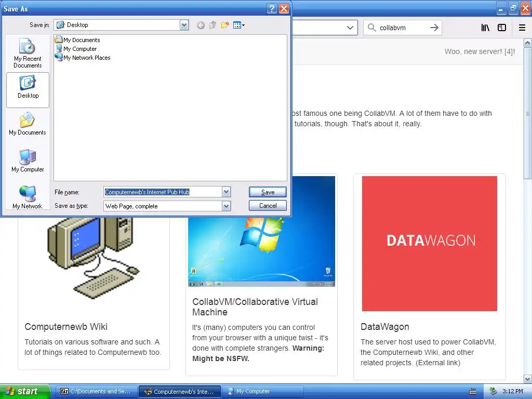Expand the Save in Desktop dropdown

(184, 25)
